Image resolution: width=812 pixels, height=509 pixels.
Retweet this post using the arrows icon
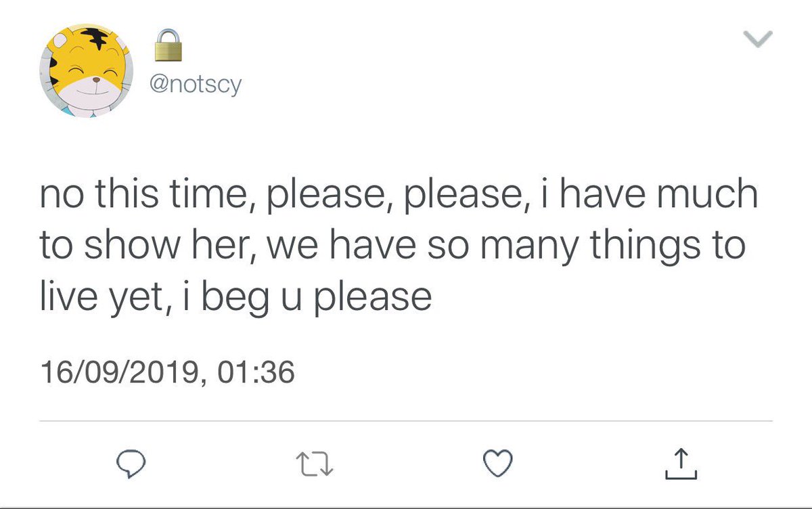pos(317,463)
